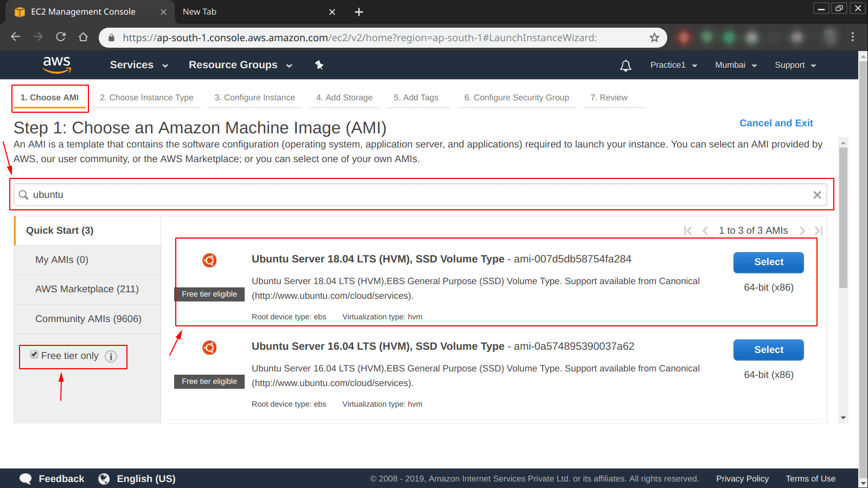
Task: Switch to 1. Choose AMI step tab
Action: tap(50, 98)
